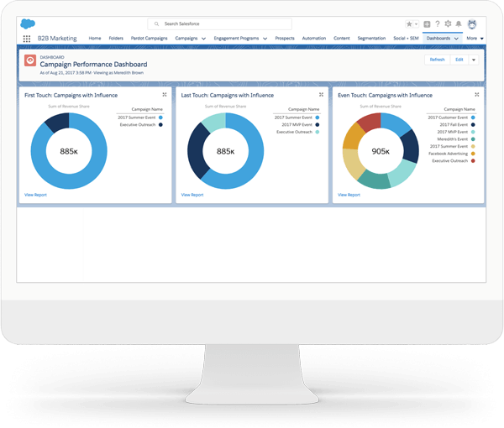Click the light teal segment of Last Touch donut
The height and width of the screenshot is (428, 504).
[215, 122]
